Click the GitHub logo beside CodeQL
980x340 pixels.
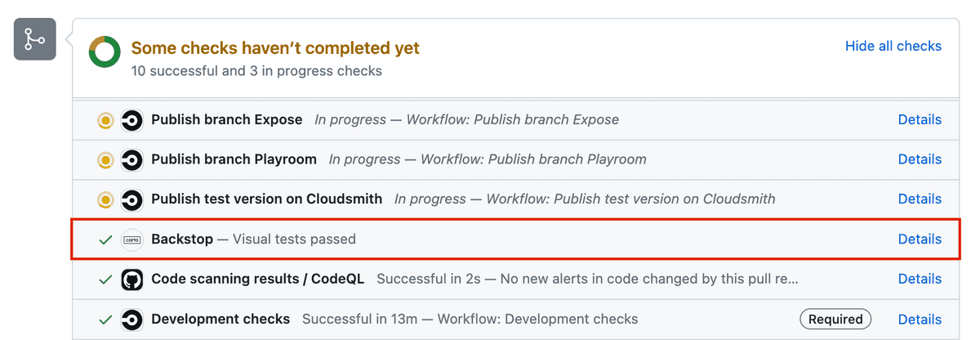coord(131,280)
